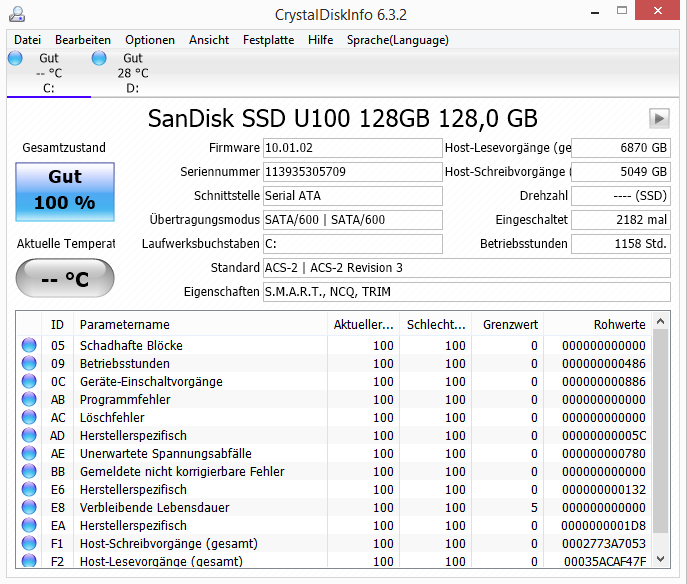687x584 pixels.
Task: Click the Firmware field 10.01.02
Action: [353, 148]
